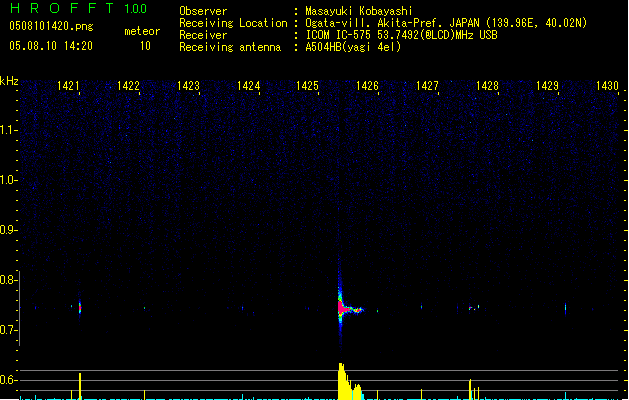The height and width of the screenshot is (400, 629).
Task: Click the 1426 time axis label
Action: [x=367, y=86]
